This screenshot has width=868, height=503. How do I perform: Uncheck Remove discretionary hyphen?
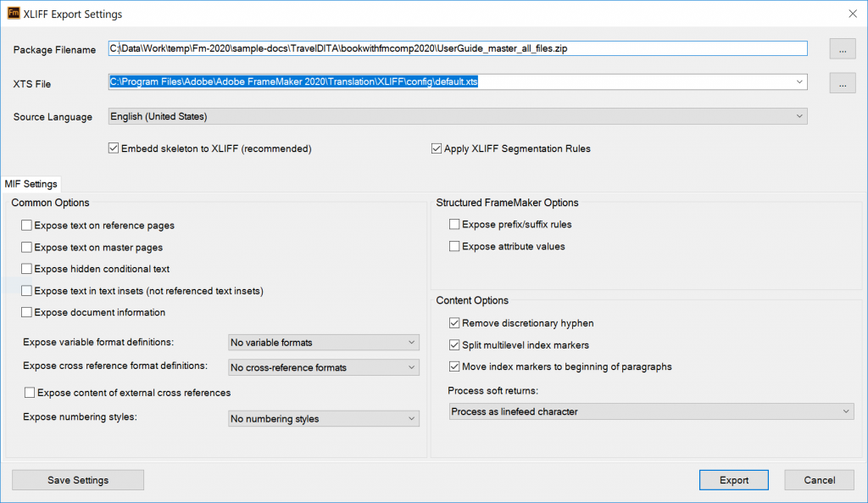[454, 322]
